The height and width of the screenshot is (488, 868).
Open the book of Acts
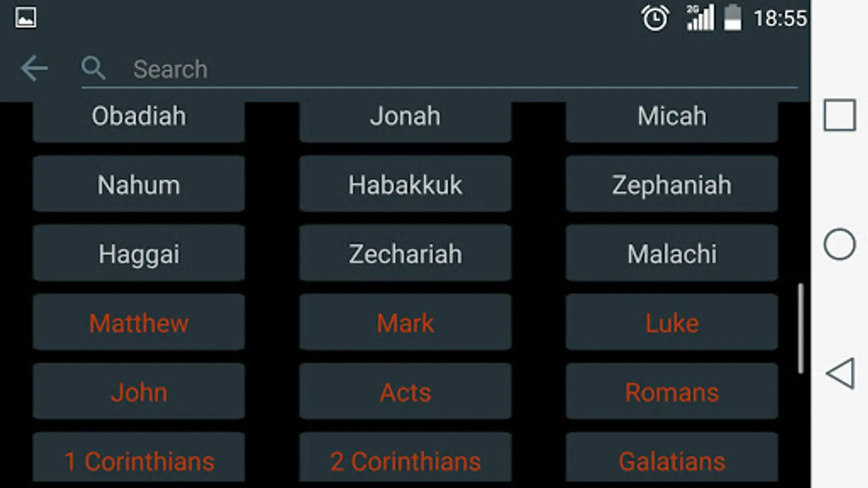[405, 391]
